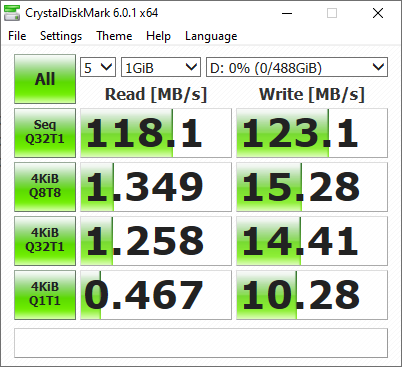This screenshot has height=367, width=402.
Task: Select the 4KiB Q32T1 read value 1.258
Action: (x=156, y=241)
